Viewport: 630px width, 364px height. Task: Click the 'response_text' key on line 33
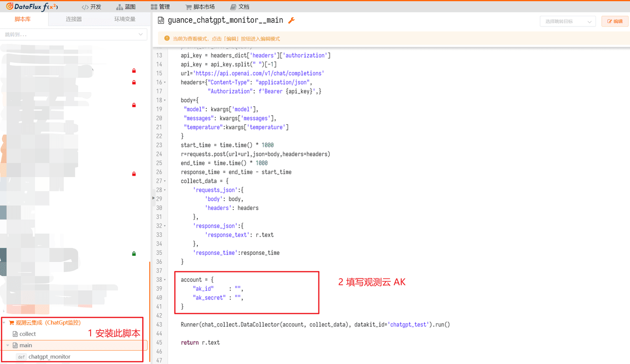point(227,235)
